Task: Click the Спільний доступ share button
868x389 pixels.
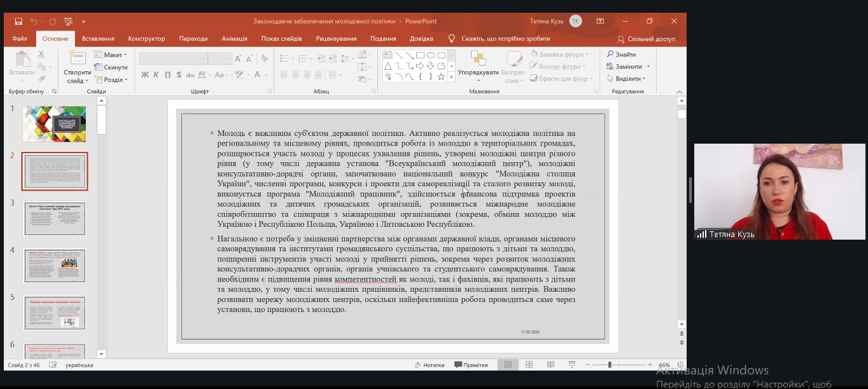Action: point(646,39)
